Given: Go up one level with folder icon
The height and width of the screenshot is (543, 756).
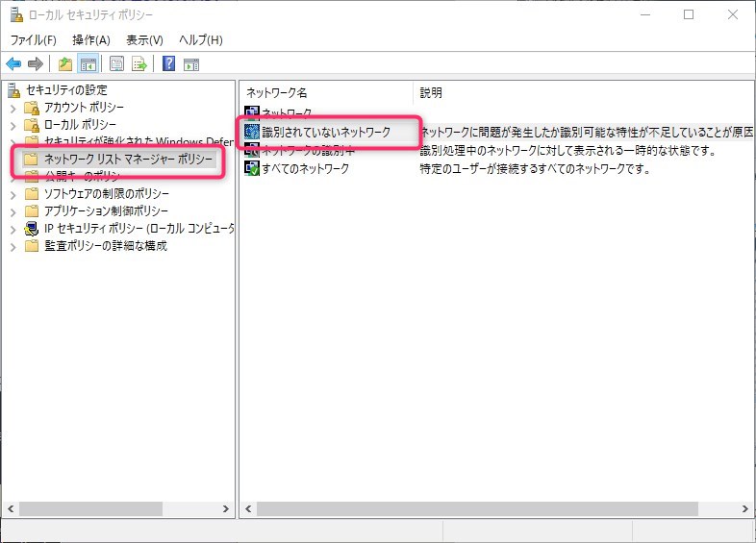Looking at the screenshot, I should [x=65, y=63].
